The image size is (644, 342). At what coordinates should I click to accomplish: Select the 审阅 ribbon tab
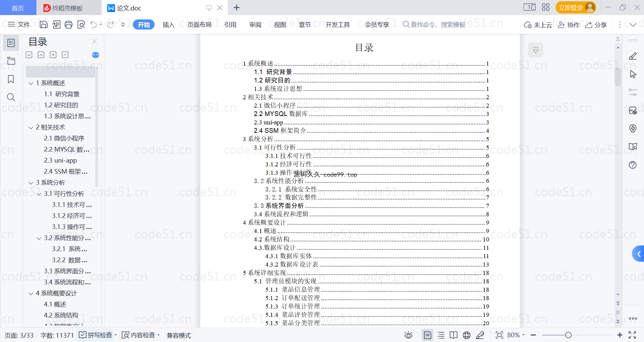pyautogui.click(x=255, y=24)
